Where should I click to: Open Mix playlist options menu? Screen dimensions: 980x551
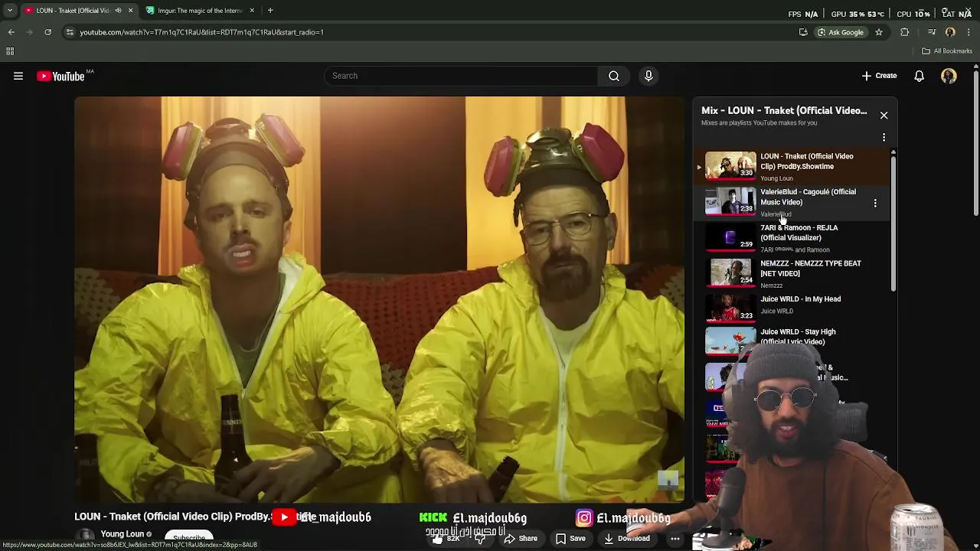coord(884,138)
